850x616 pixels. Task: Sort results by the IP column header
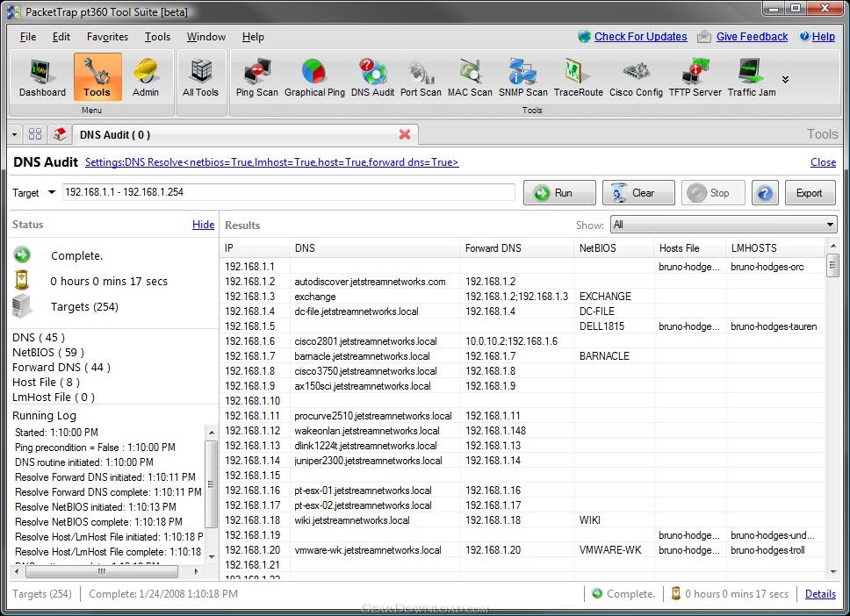pyautogui.click(x=255, y=248)
